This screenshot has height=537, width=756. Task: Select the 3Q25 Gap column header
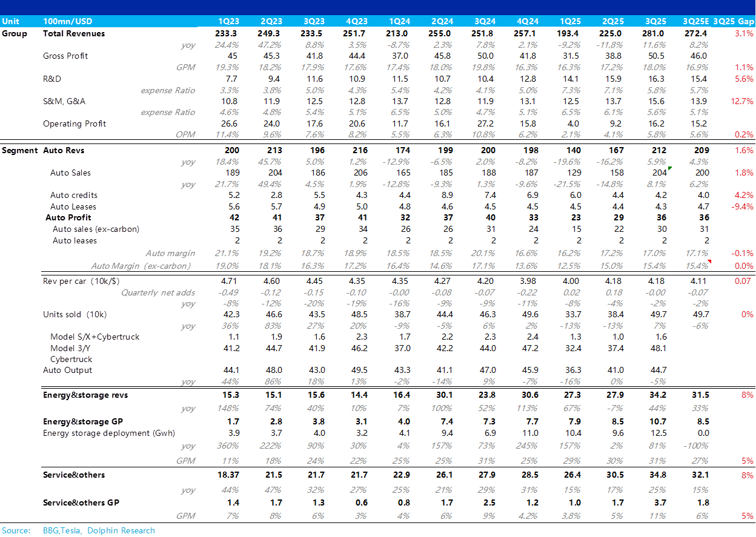tap(734, 21)
